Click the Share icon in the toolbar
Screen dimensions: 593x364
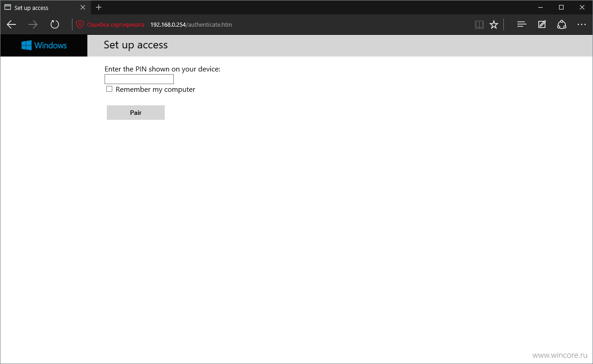click(x=562, y=24)
